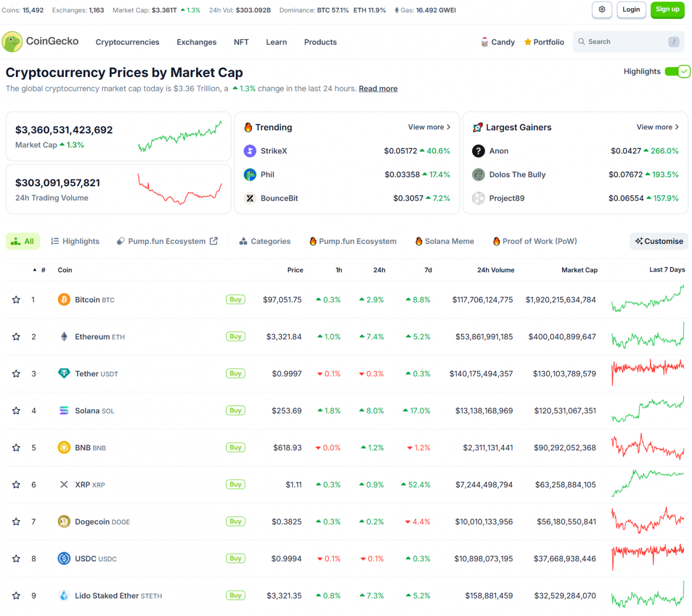Open the NFT nav menu
The image size is (692, 616).
coord(241,42)
